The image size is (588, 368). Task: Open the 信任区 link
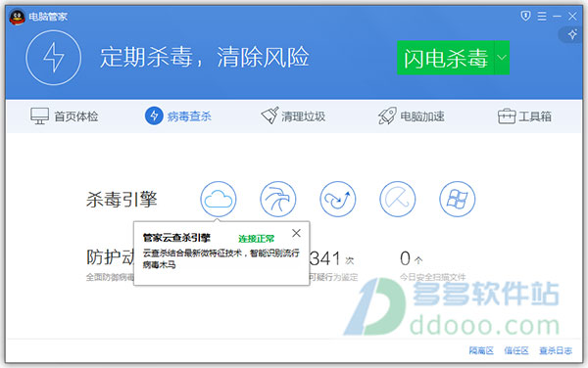pos(516,350)
